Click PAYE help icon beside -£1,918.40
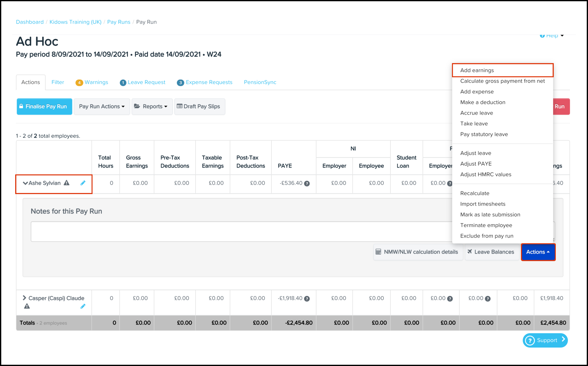 pyautogui.click(x=307, y=299)
